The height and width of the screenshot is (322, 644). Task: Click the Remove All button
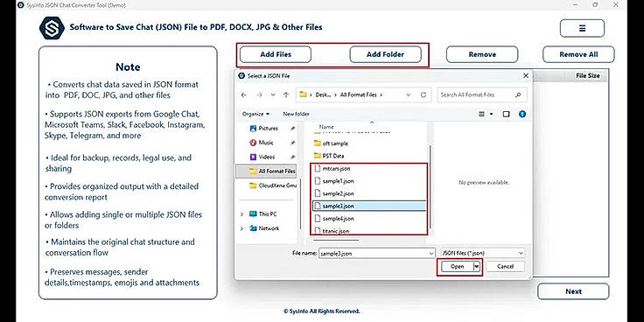pyautogui.click(x=578, y=54)
